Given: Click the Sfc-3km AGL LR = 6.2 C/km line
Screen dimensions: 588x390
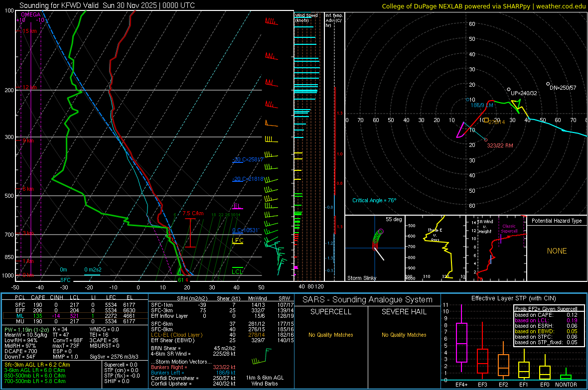Looking at the screenshot, I should tap(37, 365).
